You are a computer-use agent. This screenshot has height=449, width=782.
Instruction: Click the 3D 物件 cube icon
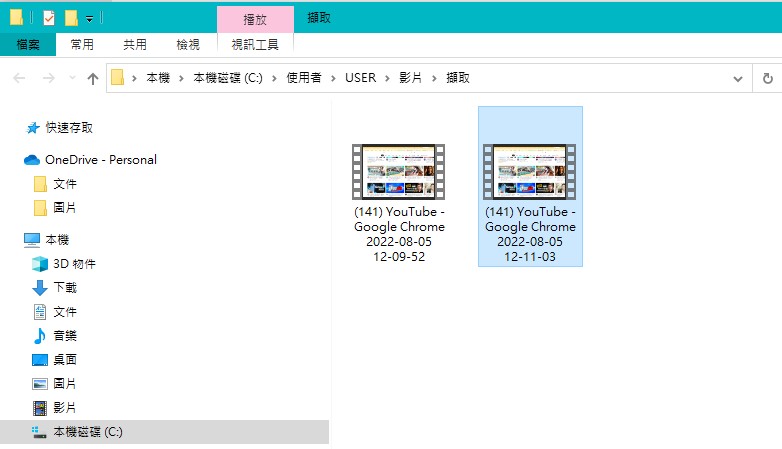40,264
